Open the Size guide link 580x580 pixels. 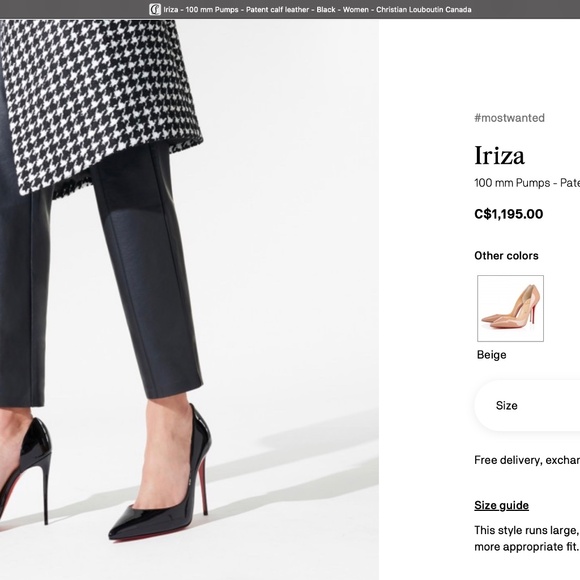click(x=501, y=505)
